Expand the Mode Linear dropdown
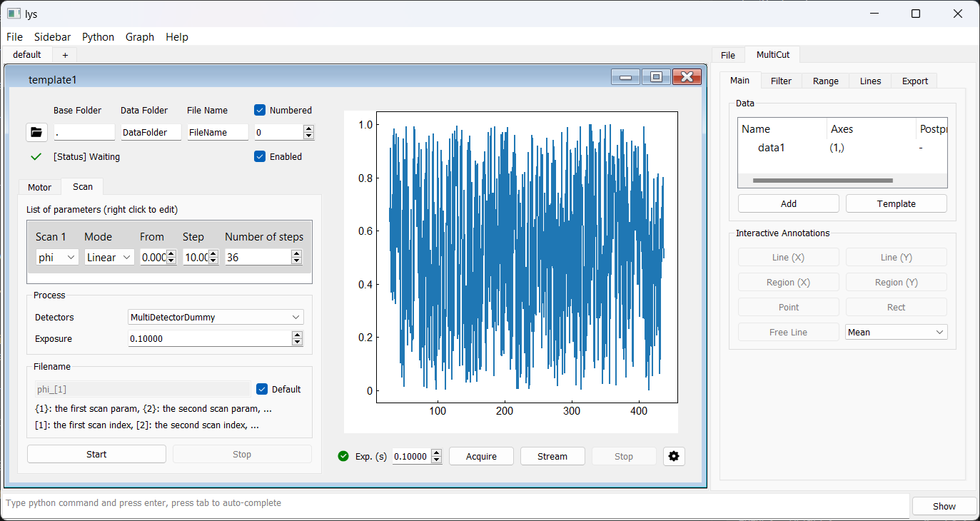The height and width of the screenshot is (521, 980). 109,258
